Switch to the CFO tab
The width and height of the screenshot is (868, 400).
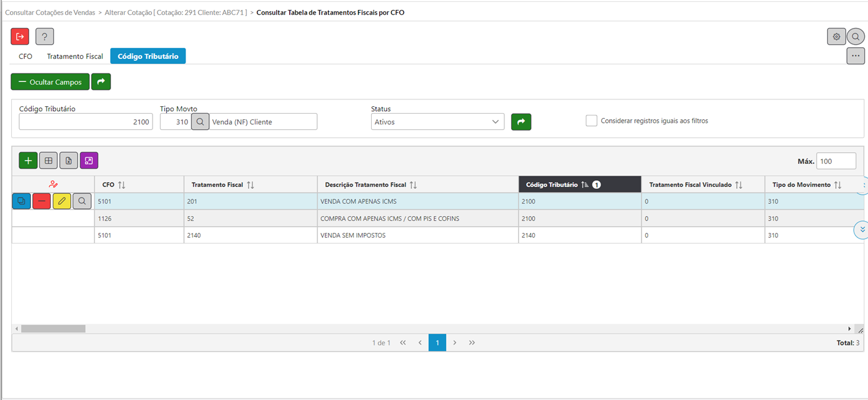[25, 56]
